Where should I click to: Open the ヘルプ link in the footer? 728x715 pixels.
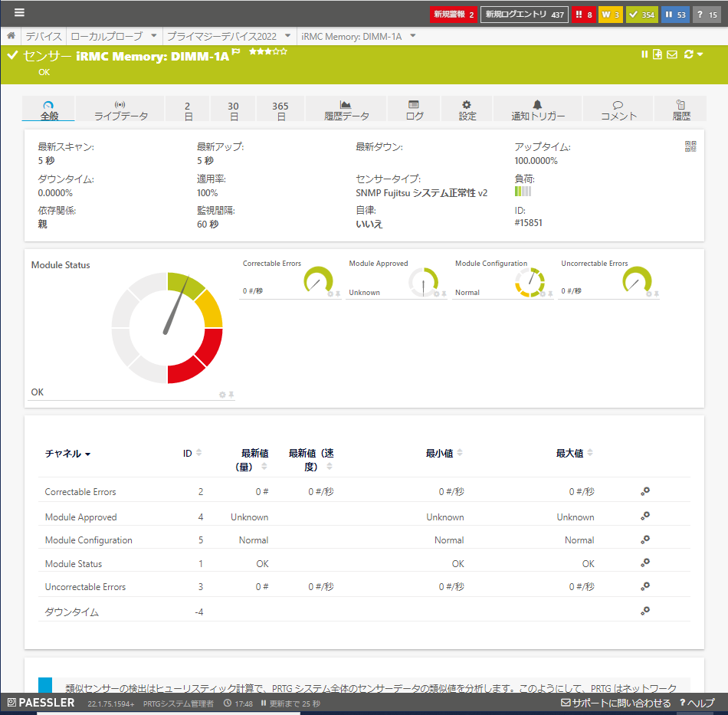[697, 703]
